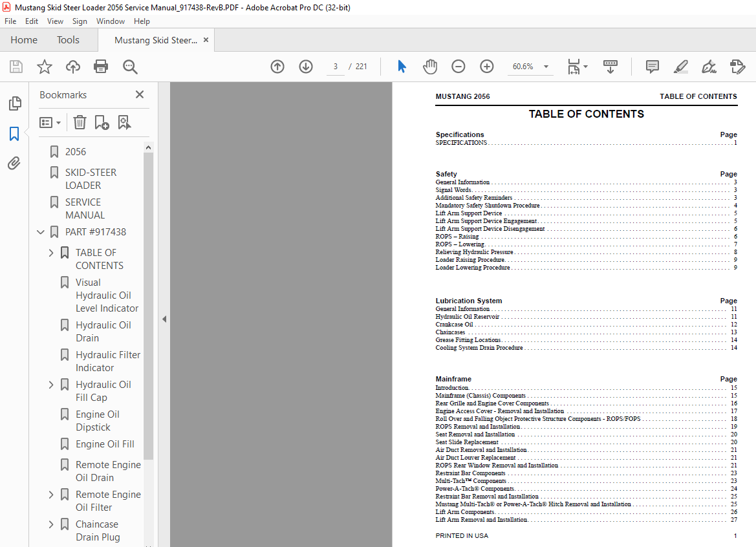The image size is (756, 547).
Task: Click the page number input field
Action: pyautogui.click(x=336, y=67)
